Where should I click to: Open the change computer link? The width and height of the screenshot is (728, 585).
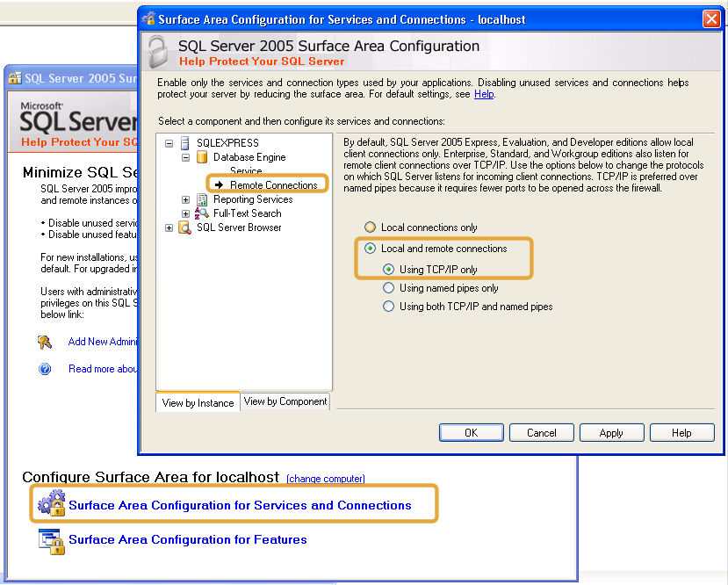coord(325,479)
